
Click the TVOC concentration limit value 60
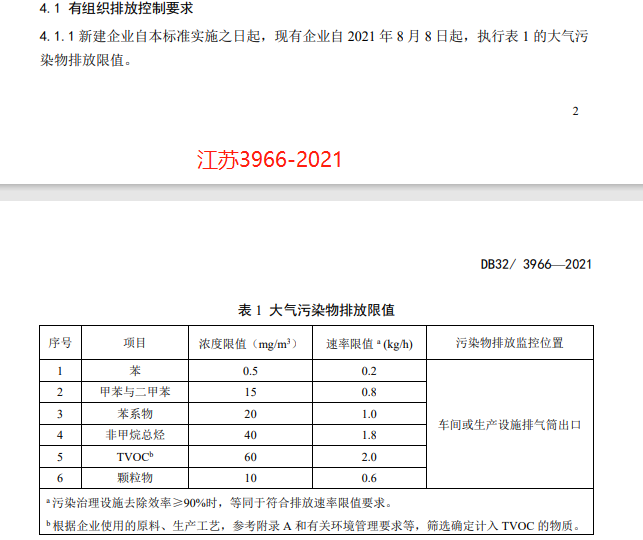coord(250,456)
